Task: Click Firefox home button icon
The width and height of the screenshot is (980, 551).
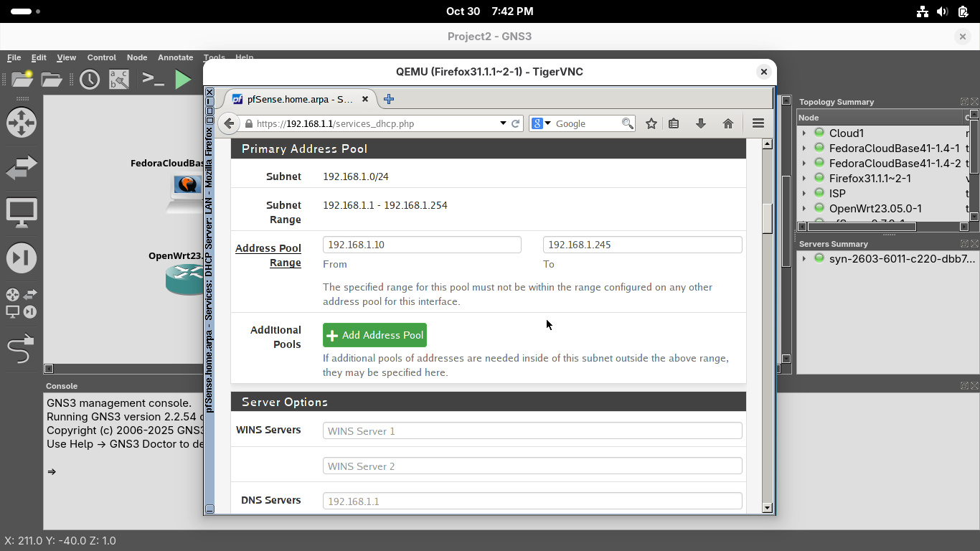Action: [727, 123]
